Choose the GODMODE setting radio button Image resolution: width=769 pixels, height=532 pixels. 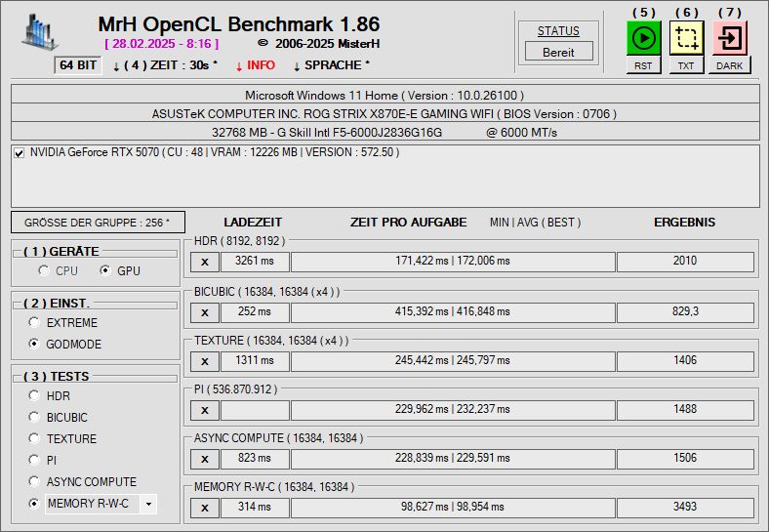coord(34,344)
